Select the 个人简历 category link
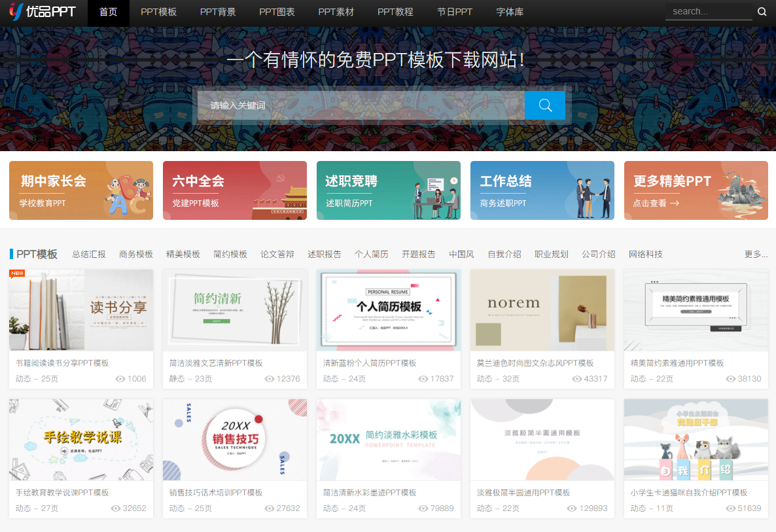 372,254
